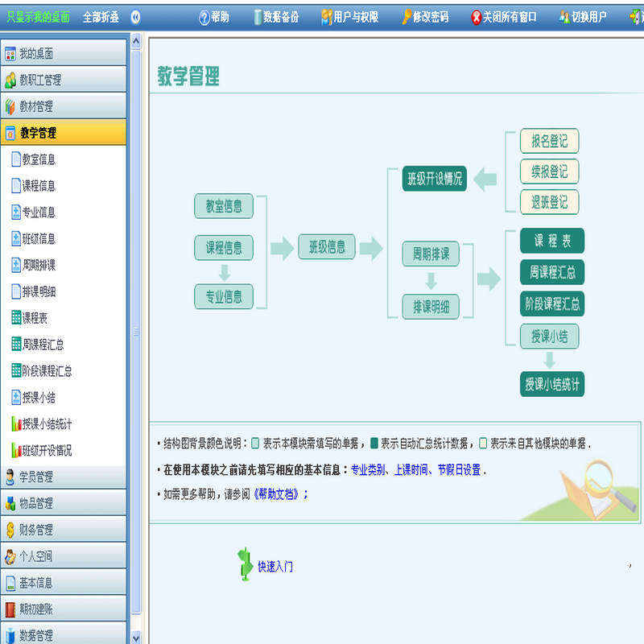Click the 班级开设情况 dark green flowchart box
This screenshot has width=644, height=644.
435,179
